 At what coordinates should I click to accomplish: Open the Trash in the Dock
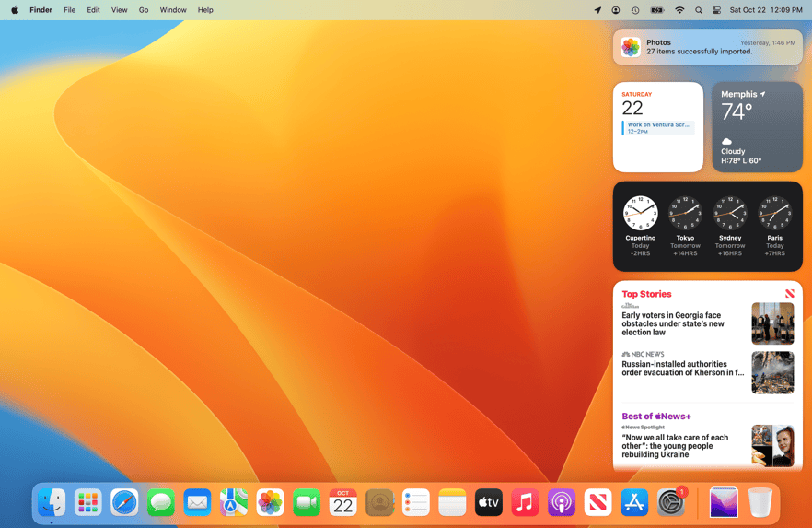[x=760, y=502]
